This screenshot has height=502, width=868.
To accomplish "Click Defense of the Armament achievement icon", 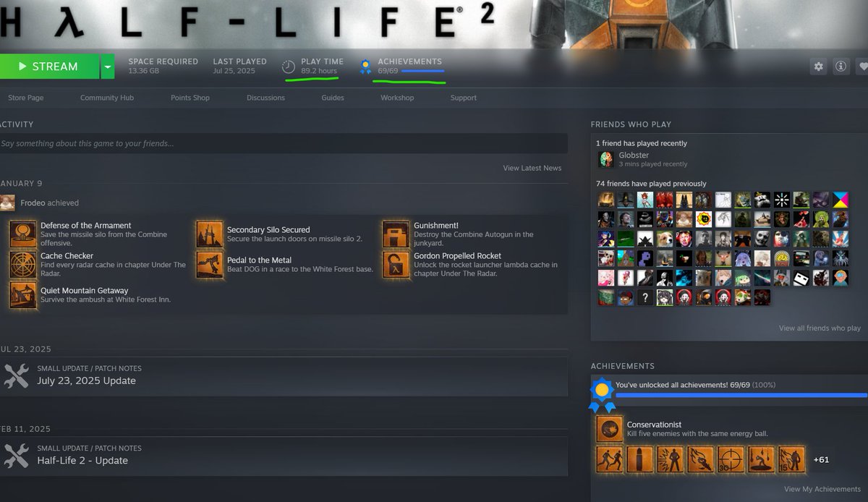I will pyautogui.click(x=23, y=234).
